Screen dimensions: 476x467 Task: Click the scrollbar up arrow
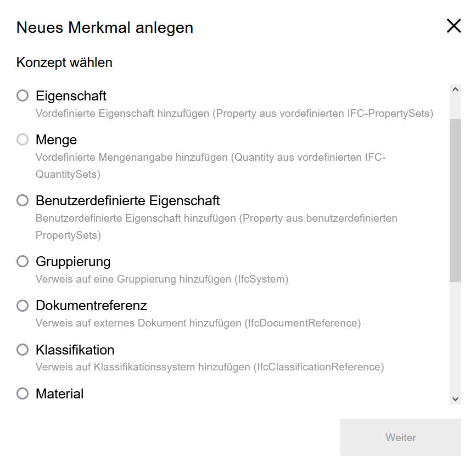[x=455, y=89]
